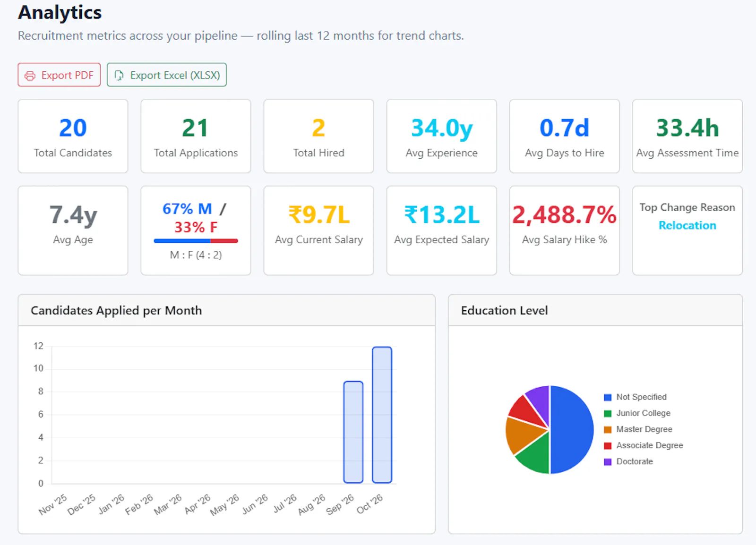
Task: Click the Avg Age card
Action: tap(73, 230)
